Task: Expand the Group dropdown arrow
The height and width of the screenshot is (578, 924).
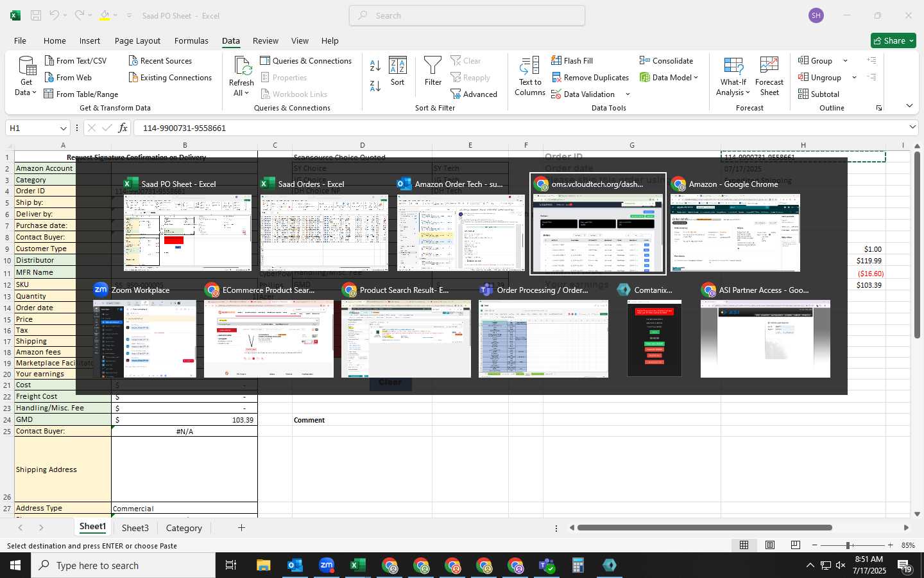Action: point(845,61)
